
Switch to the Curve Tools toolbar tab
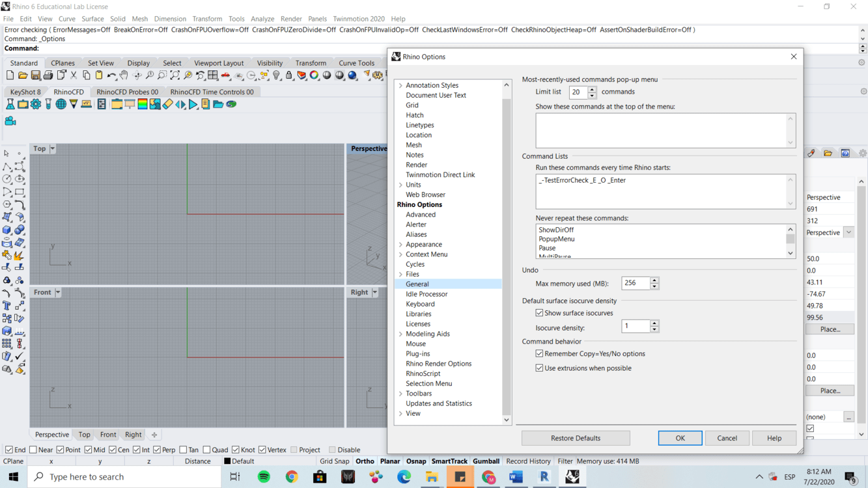point(356,63)
